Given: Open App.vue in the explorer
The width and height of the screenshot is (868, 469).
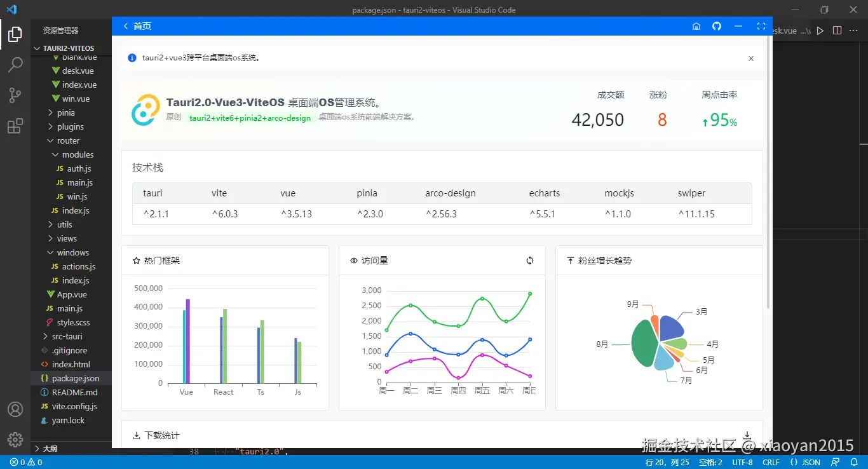Looking at the screenshot, I should pyautogui.click(x=72, y=295).
